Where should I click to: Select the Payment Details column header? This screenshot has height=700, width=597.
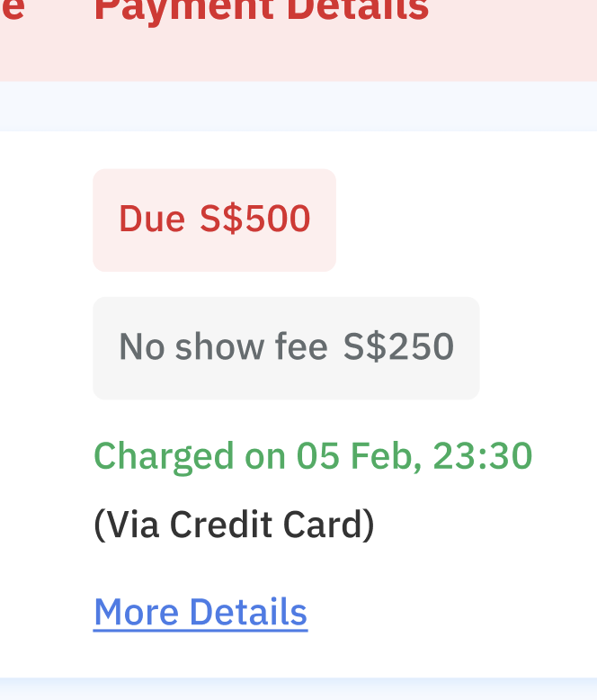[x=261, y=11]
